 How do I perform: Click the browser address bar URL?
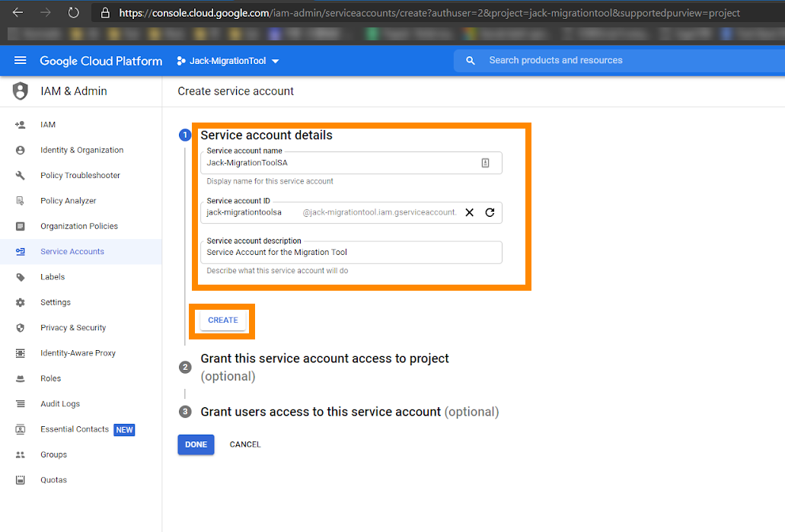pos(429,13)
